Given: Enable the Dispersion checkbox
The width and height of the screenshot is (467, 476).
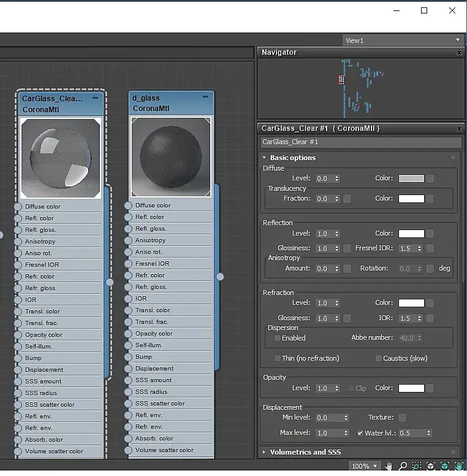Looking at the screenshot, I should [x=278, y=338].
